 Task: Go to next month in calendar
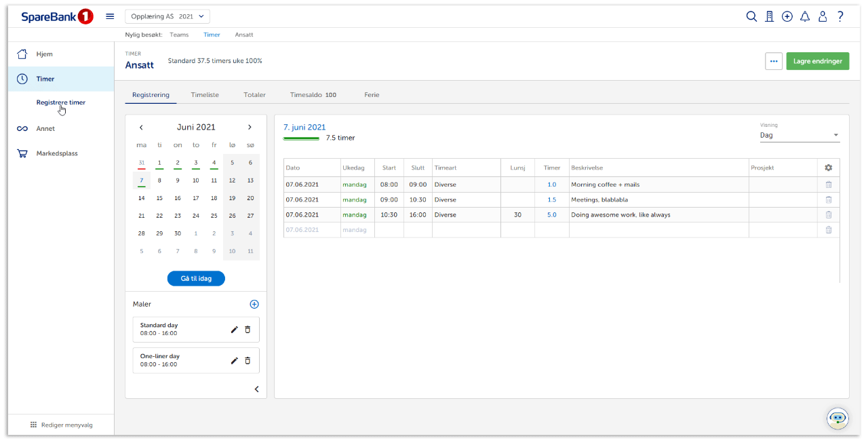tap(250, 128)
